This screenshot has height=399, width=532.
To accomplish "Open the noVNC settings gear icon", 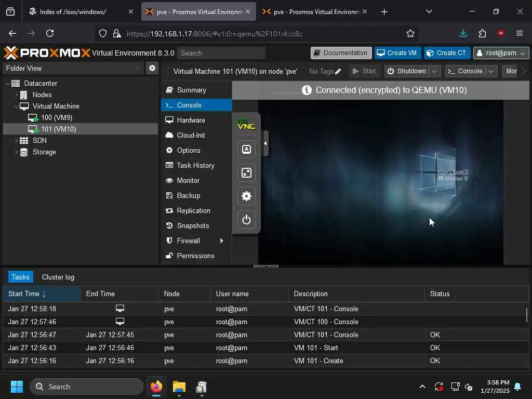I will click(x=246, y=196).
